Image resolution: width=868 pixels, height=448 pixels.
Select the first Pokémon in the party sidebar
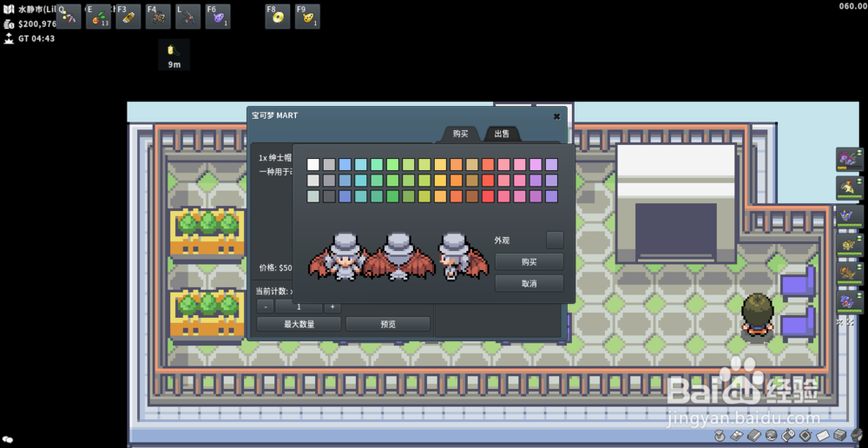(x=849, y=160)
